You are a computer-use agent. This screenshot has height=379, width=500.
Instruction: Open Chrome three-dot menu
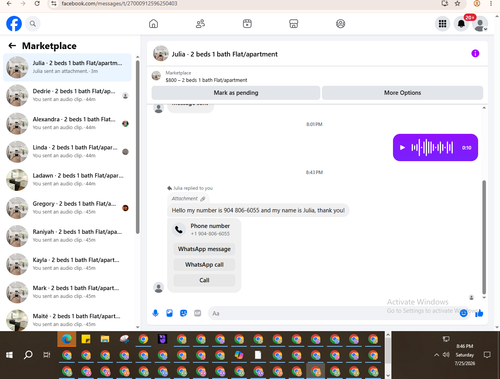point(491,4)
